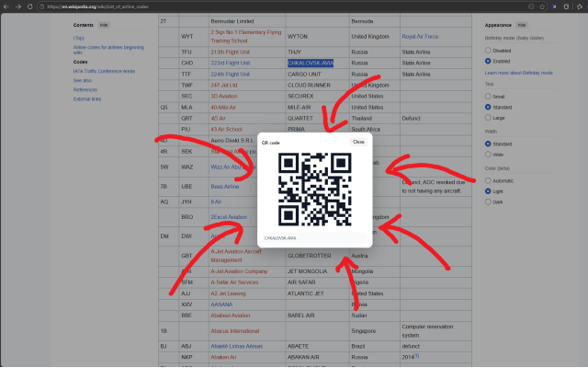The image size is (588, 368).
Task: Open 2Excel Aviation link
Action: coord(229,217)
